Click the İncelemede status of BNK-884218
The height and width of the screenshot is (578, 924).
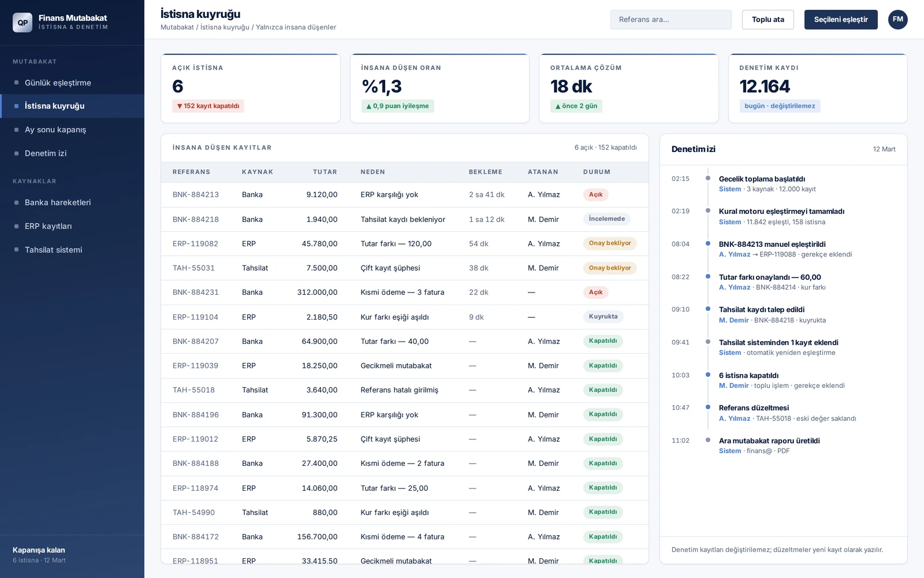[x=607, y=219]
